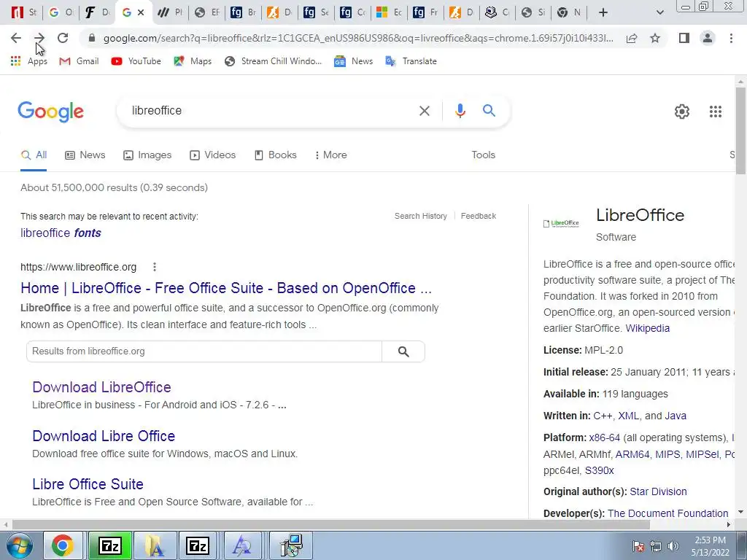Screen dimensions: 747x560
Task: Switch to the News results tab
Action: pos(85,155)
